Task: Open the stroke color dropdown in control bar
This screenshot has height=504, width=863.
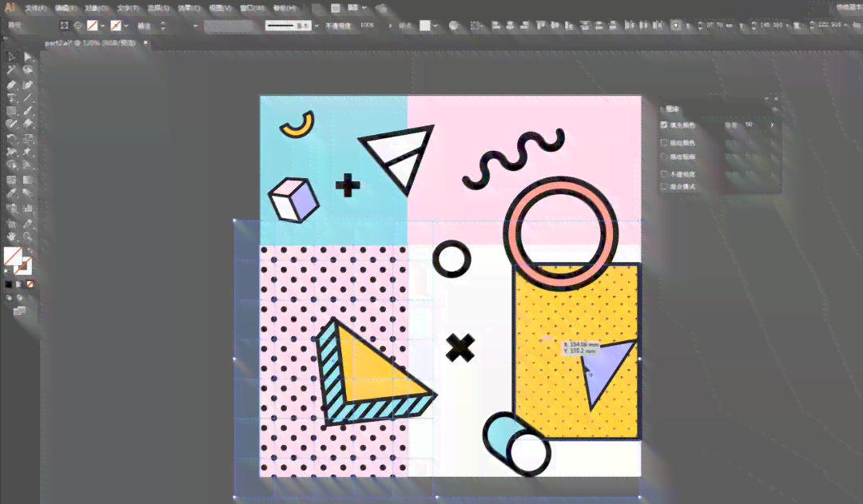Action: [126, 26]
